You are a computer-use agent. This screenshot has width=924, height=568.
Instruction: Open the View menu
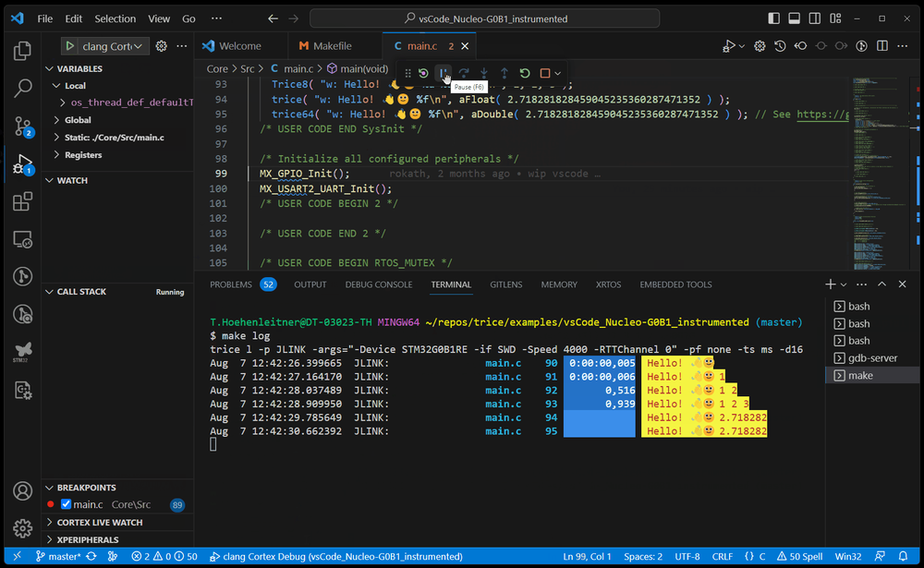(159, 18)
